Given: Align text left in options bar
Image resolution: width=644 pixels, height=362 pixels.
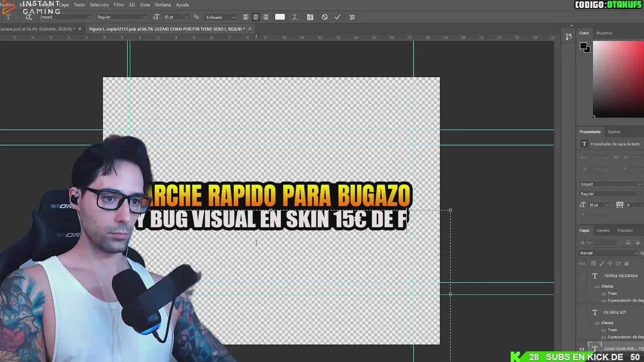Looking at the screenshot, I should [246, 17].
